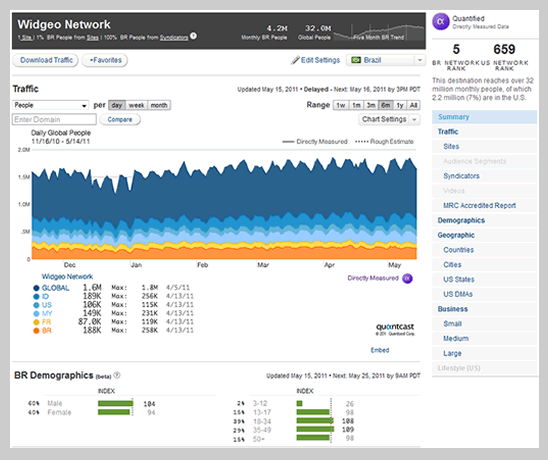This screenshot has width=548, height=460.
Task: Select the ID legend color dot
Action: tap(36, 296)
